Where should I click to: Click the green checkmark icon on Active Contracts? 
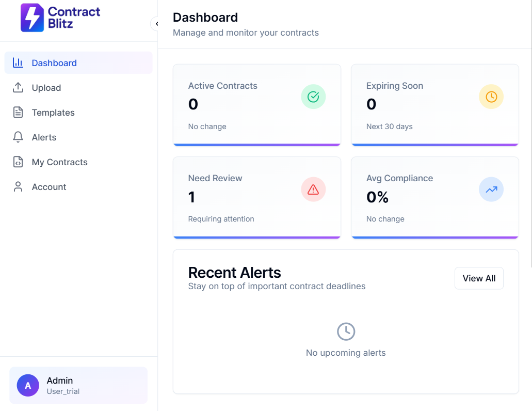pos(313,97)
